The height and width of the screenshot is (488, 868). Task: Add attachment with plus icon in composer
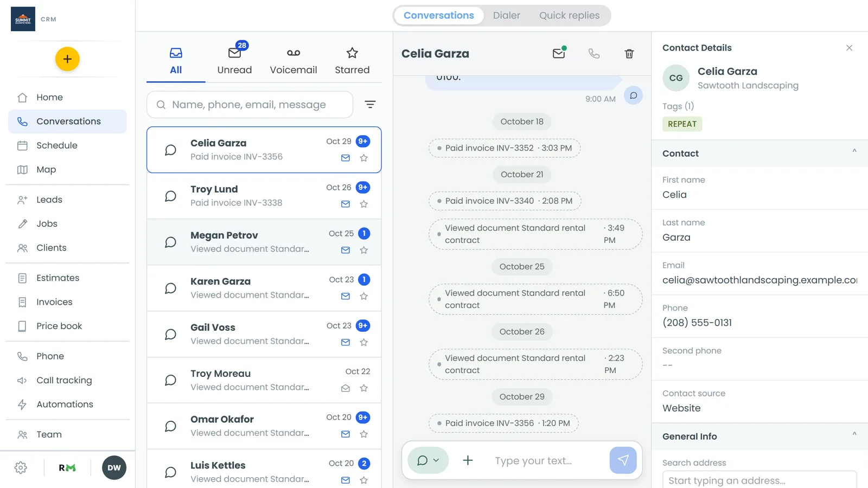(x=468, y=460)
